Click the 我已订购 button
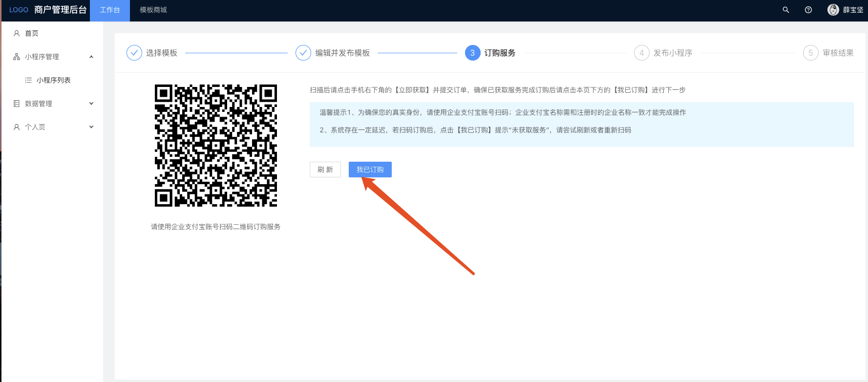 pyautogui.click(x=370, y=170)
